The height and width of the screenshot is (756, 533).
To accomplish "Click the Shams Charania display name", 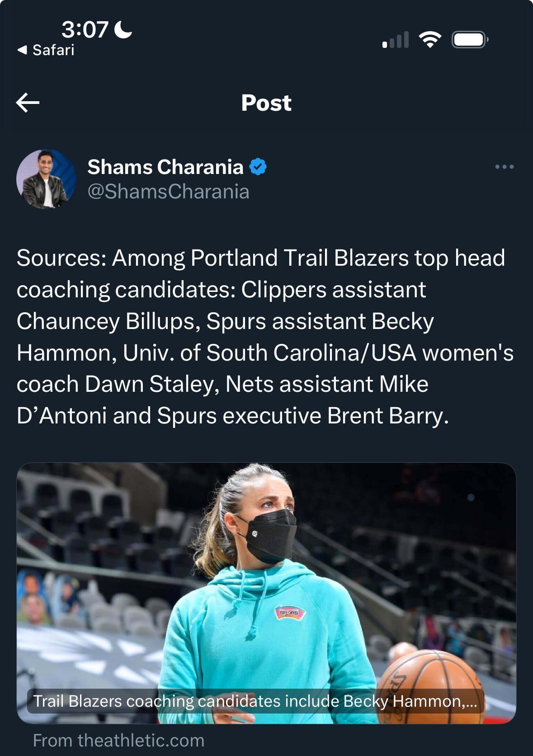I will (x=165, y=167).
